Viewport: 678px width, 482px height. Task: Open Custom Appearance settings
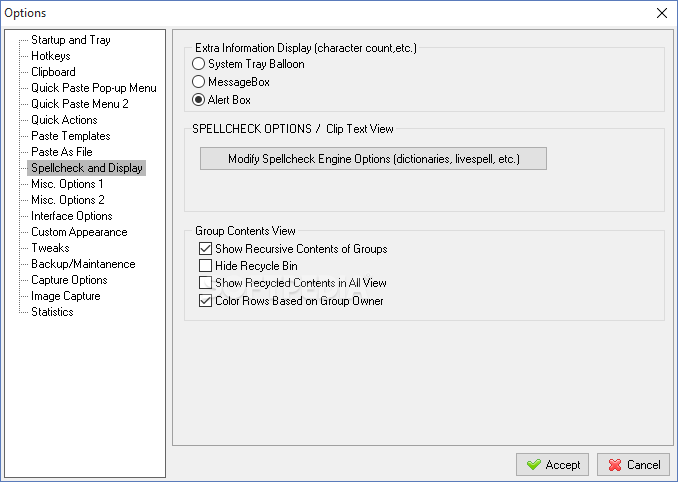[79, 232]
